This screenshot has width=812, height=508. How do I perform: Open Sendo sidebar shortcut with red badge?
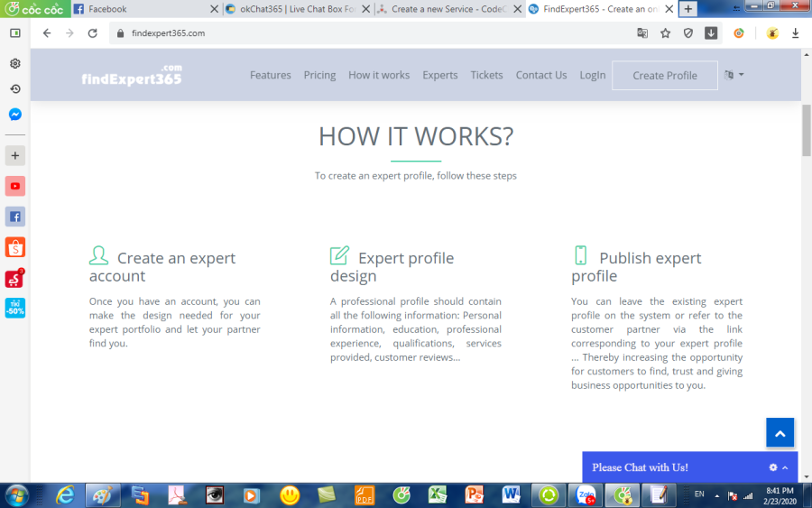(x=15, y=278)
